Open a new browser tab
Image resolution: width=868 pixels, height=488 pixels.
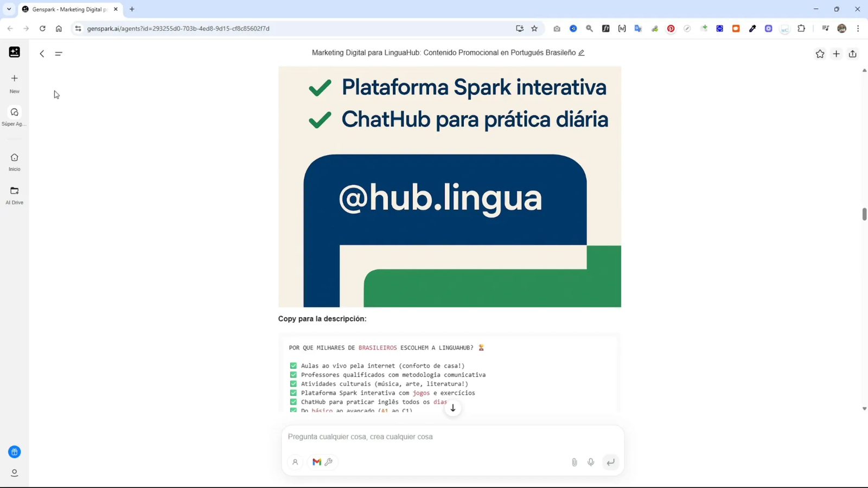point(131,9)
